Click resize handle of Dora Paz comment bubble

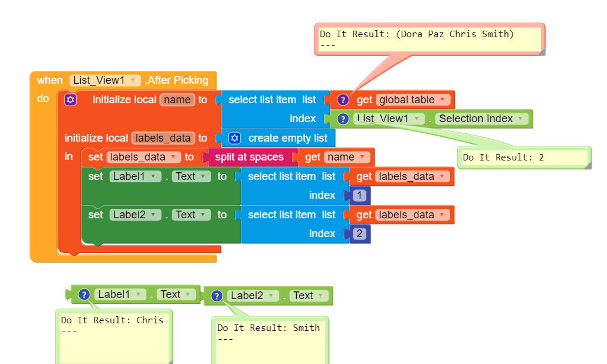click(x=542, y=53)
